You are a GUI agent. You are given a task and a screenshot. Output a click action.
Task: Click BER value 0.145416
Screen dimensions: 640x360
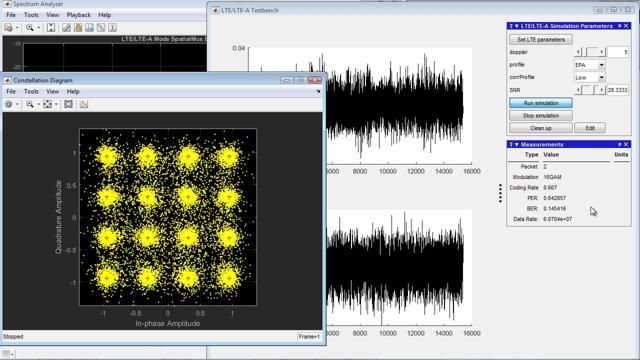pos(555,209)
